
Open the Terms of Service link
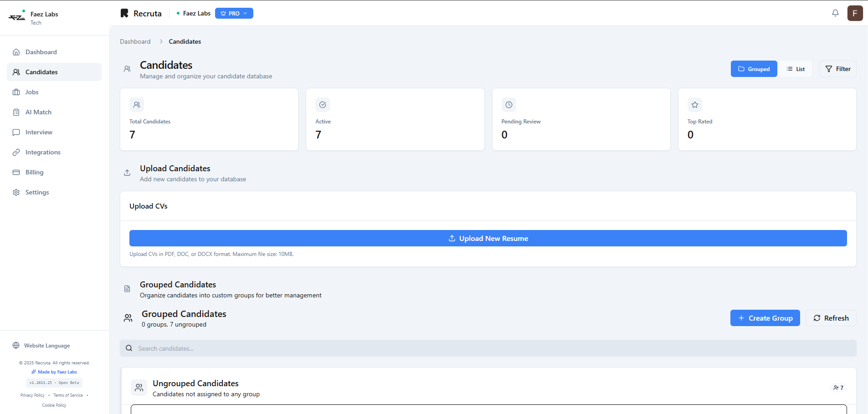coord(67,395)
